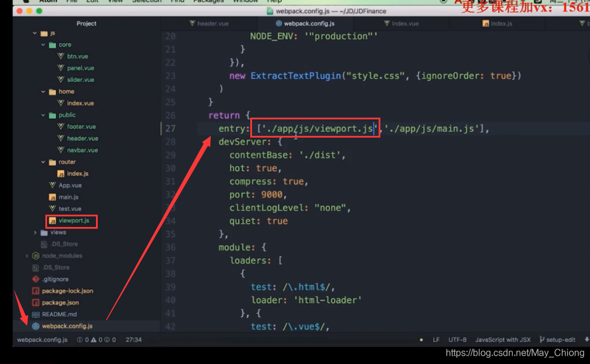Collapse the public folder chevron

tap(43, 115)
